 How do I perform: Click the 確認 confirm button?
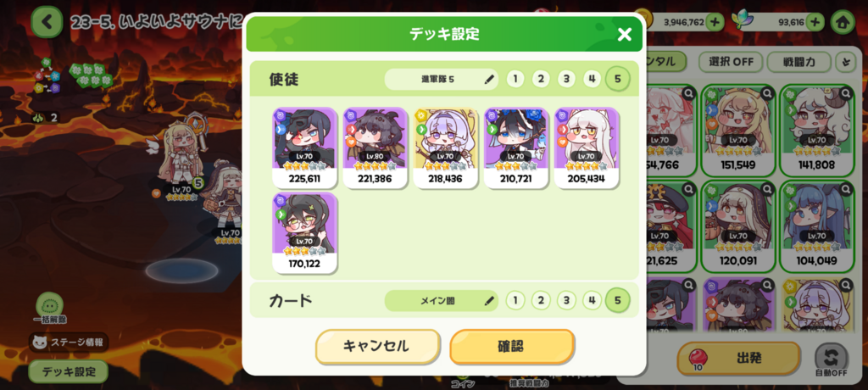coord(511,346)
